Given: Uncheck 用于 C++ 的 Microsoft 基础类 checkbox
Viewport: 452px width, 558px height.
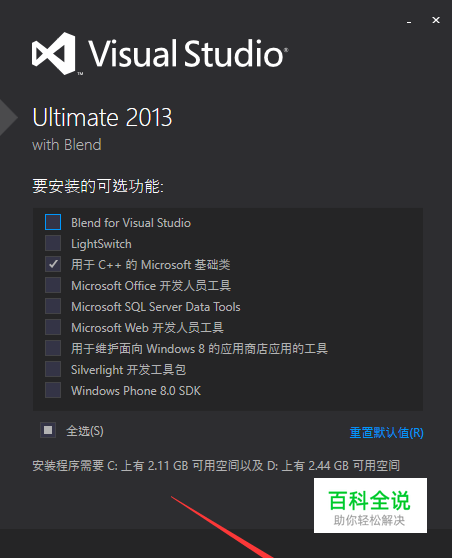Looking at the screenshot, I should (x=53, y=264).
